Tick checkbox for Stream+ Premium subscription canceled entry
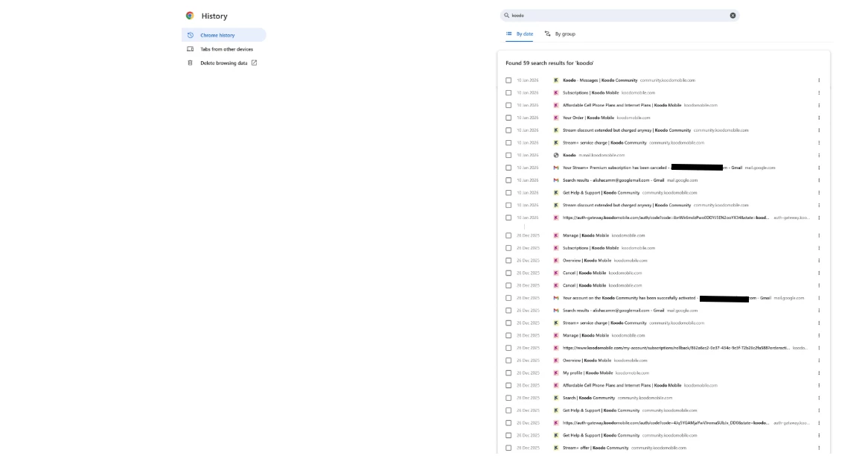 point(508,168)
